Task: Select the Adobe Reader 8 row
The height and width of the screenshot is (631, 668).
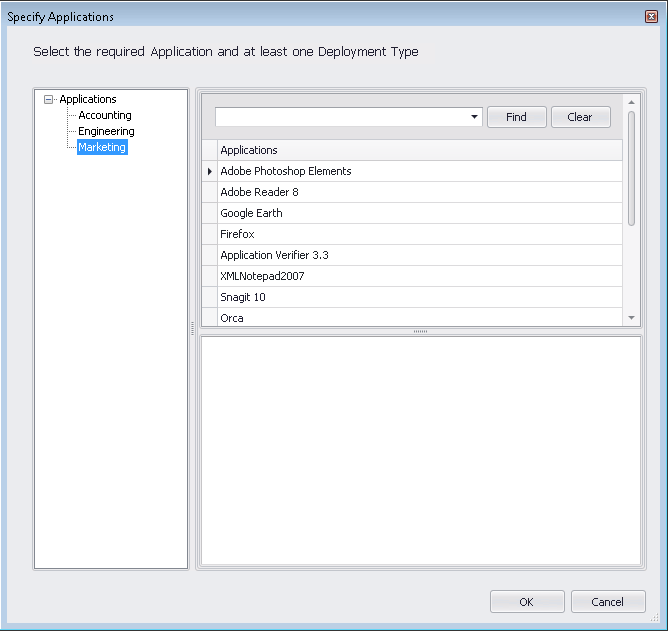Action: pos(260,192)
